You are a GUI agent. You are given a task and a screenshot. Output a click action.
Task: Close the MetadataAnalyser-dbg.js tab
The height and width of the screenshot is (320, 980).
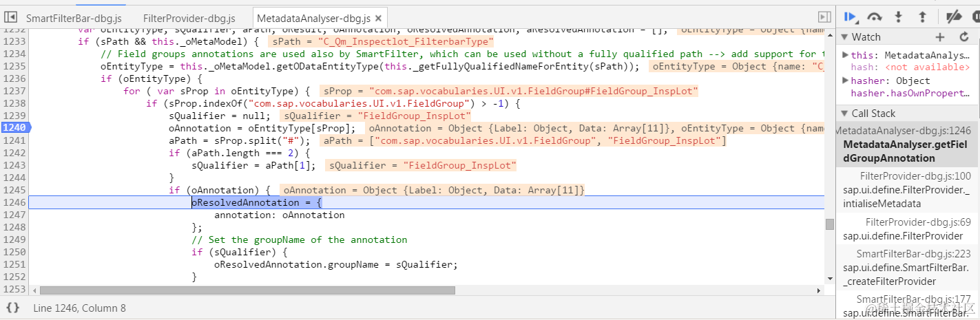tap(377, 18)
